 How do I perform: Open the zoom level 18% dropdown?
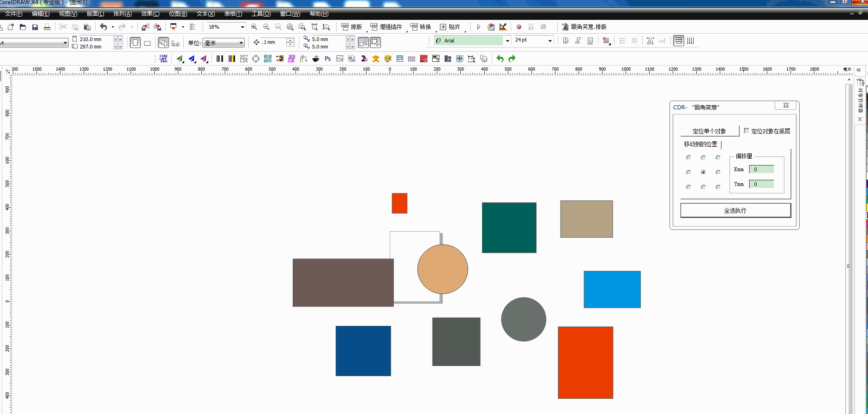coord(242,27)
